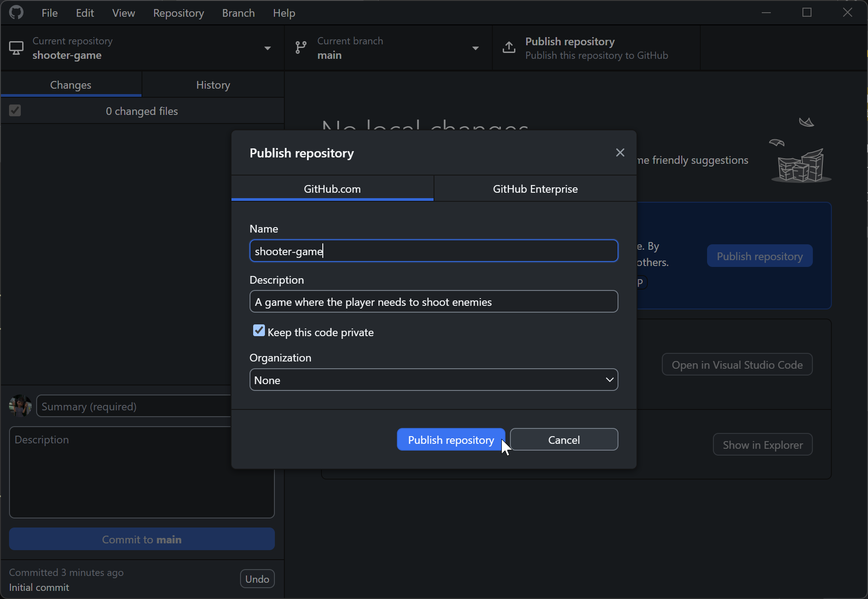Close the GitHub Desktop window
The height and width of the screenshot is (599, 868).
click(x=847, y=13)
